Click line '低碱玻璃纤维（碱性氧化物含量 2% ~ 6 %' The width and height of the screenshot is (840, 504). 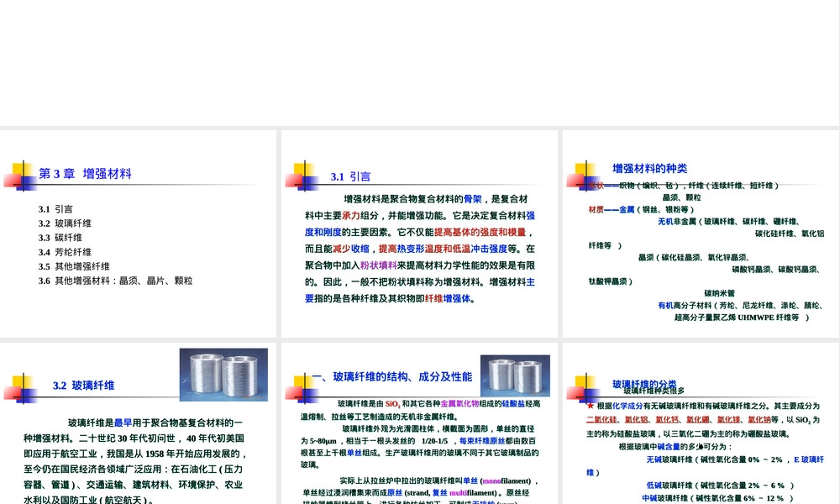pyautogui.click(x=720, y=486)
